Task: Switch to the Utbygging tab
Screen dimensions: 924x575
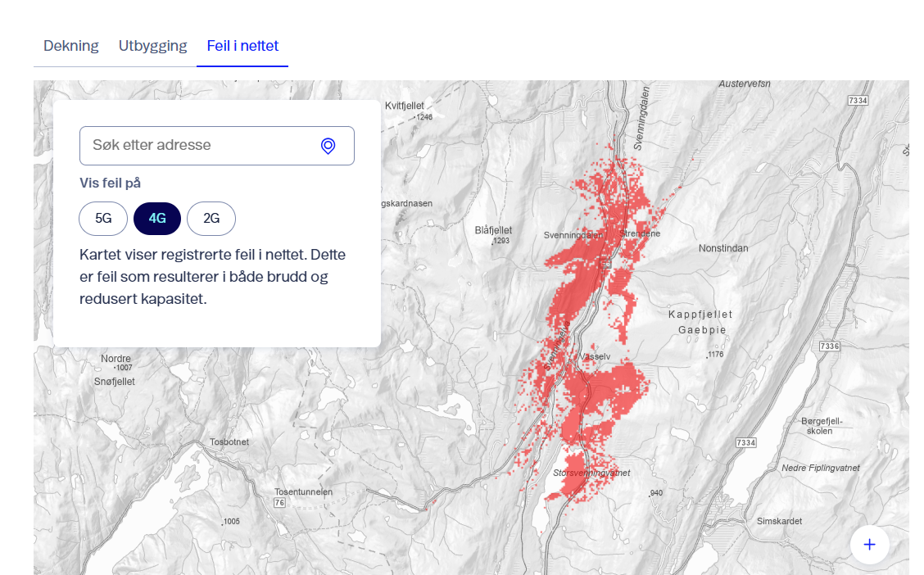Action: click(x=152, y=46)
